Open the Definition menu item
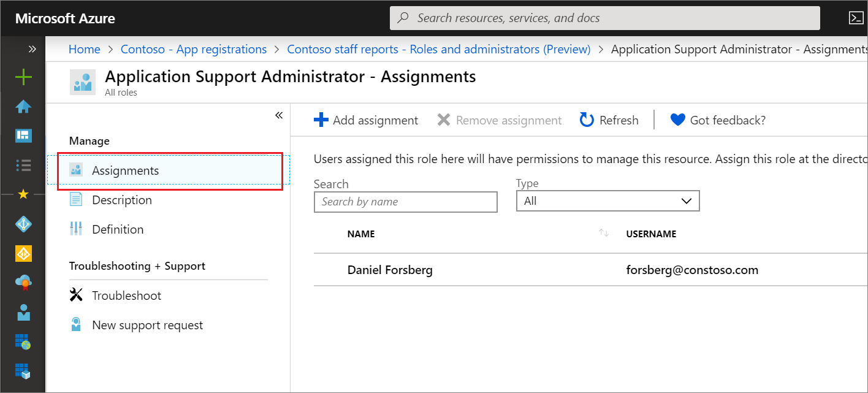Viewport: 868px width, 393px height. coord(118,229)
